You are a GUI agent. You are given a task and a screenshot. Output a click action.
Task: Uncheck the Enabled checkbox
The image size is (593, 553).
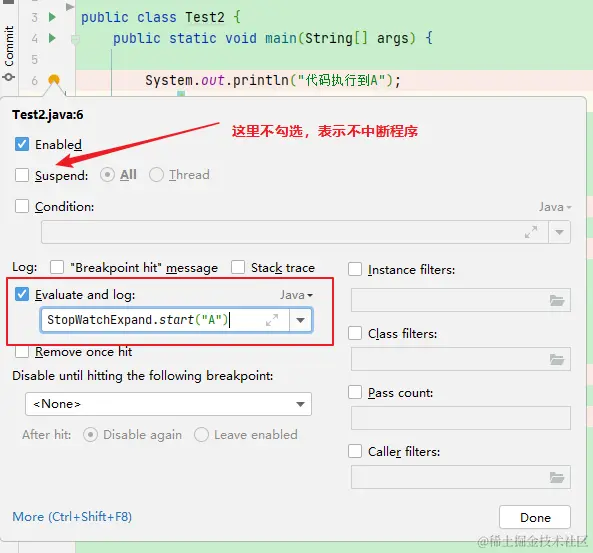[22, 144]
